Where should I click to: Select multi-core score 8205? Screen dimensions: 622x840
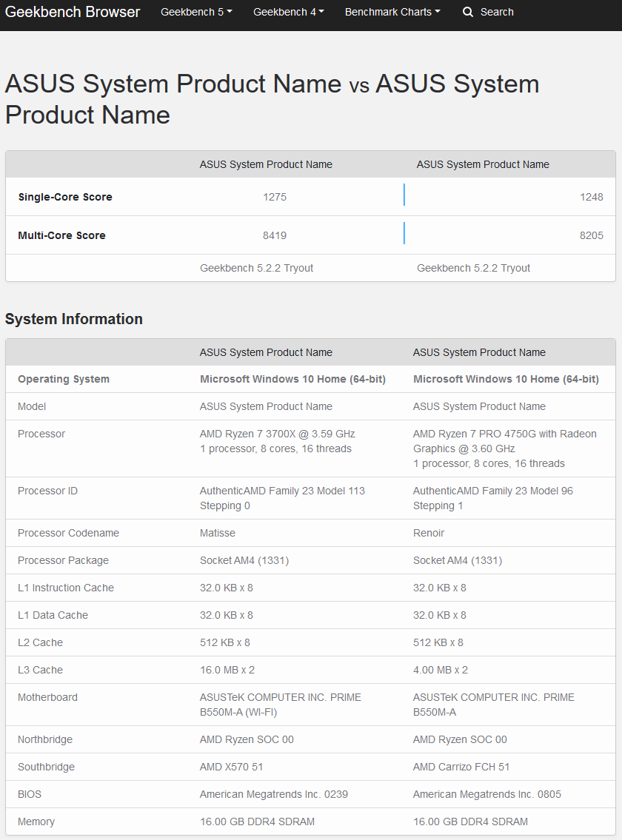592,235
